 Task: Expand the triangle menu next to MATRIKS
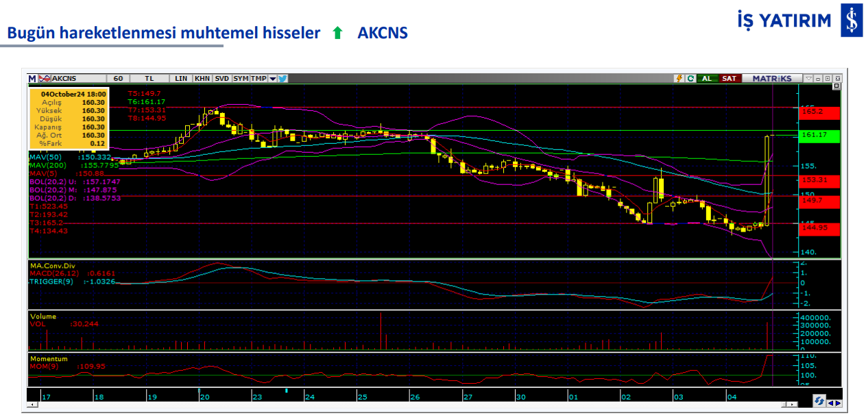[809, 78]
